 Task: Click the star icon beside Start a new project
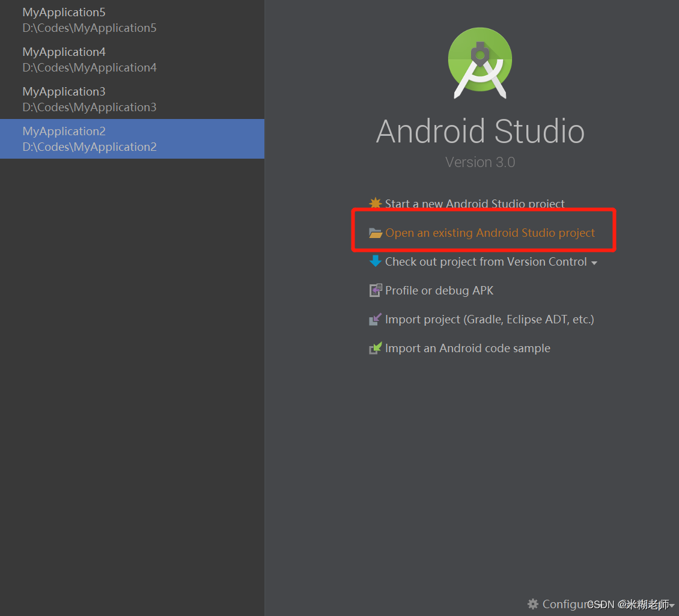tap(375, 203)
